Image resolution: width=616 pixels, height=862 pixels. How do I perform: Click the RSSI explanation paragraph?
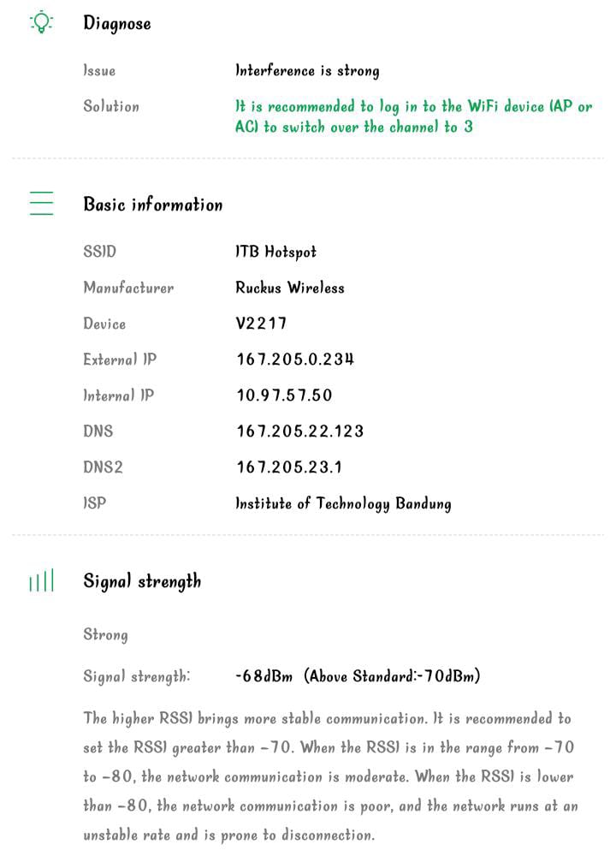[x=330, y=776]
